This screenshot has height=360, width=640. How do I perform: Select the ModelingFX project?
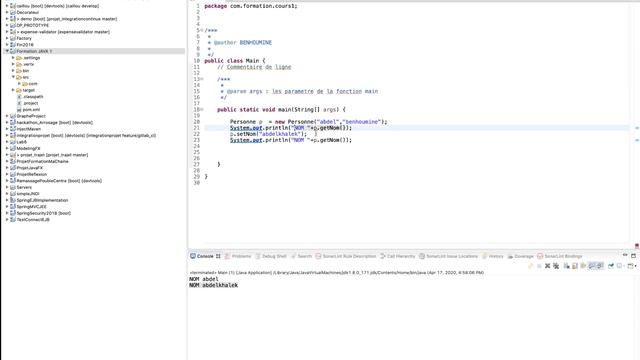pyautogui.click(x=29, y=149)
